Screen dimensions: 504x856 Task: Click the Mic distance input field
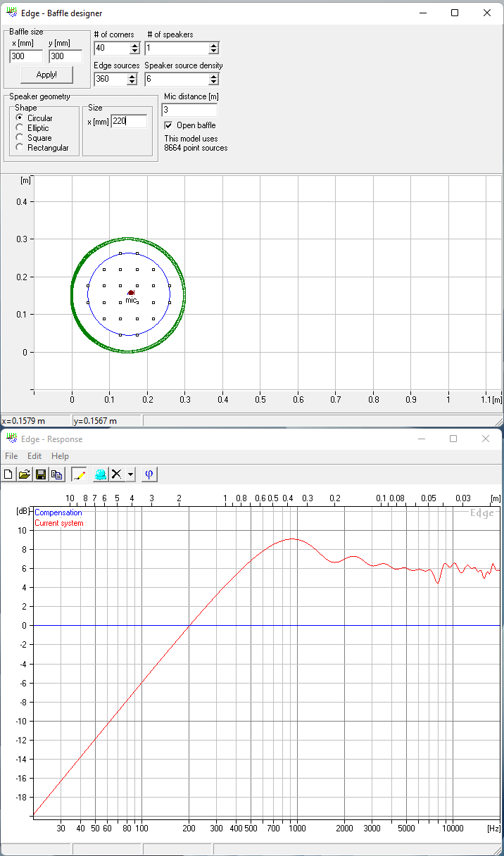point(189,110)
